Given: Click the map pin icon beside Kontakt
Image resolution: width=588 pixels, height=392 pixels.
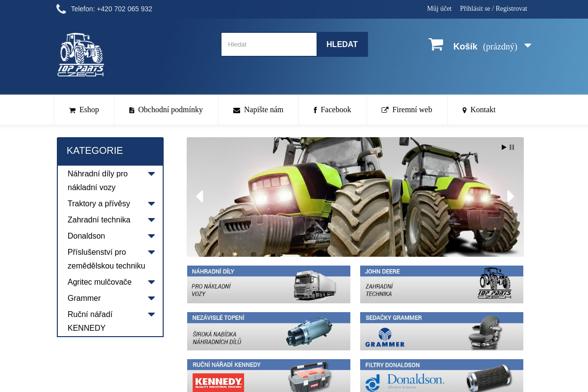Looking at the screenshot, I should (464, 110).
